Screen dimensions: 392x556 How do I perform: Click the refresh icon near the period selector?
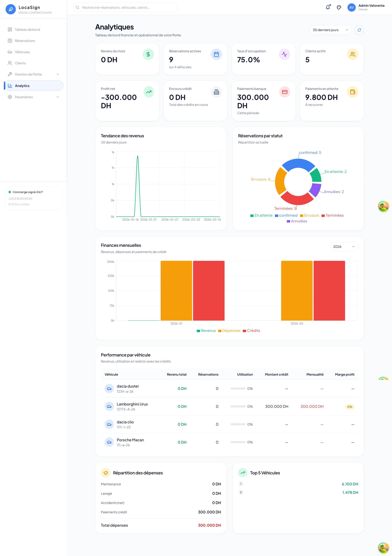[x=359, y=30]
